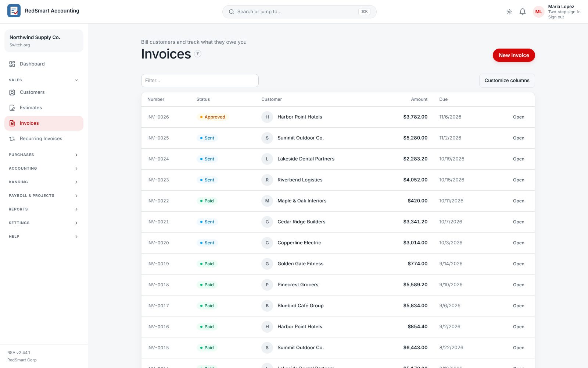
Task: Click the Invoices help question mark icon
Action: (x=198, y=54)
